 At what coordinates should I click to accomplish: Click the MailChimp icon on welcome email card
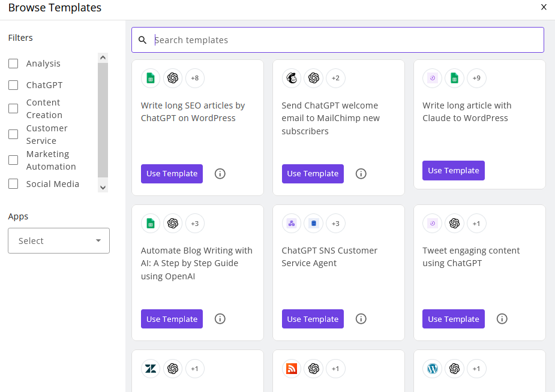[x=292, y=78]
